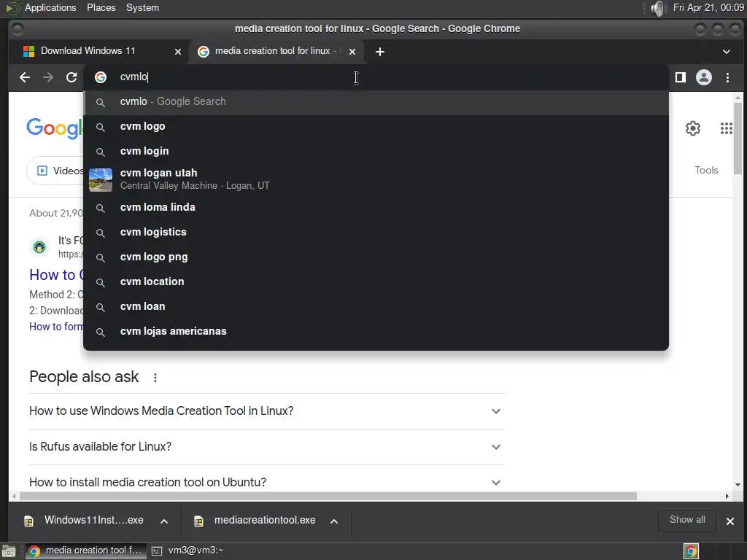
Task: Open the People also ask options dots
Action: 155,378
